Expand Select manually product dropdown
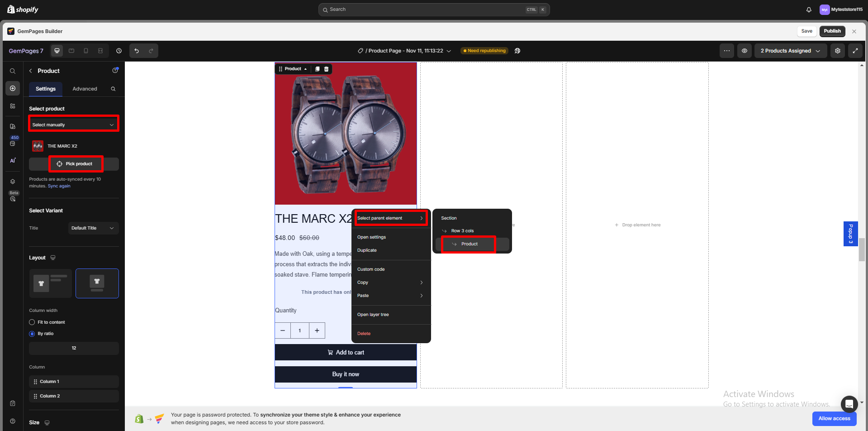The image size is (868, 431). coord(73,125)
